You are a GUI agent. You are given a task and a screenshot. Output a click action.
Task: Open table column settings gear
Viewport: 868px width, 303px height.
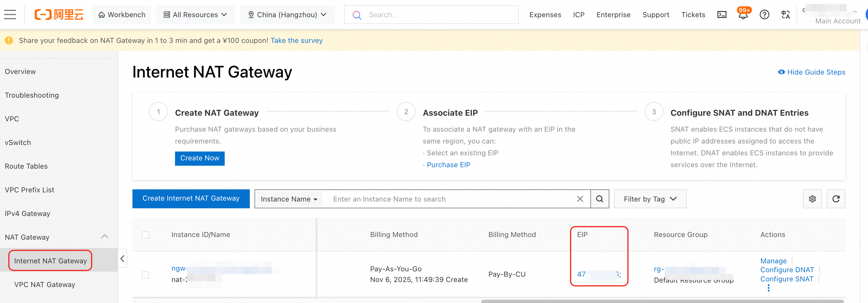812,199
